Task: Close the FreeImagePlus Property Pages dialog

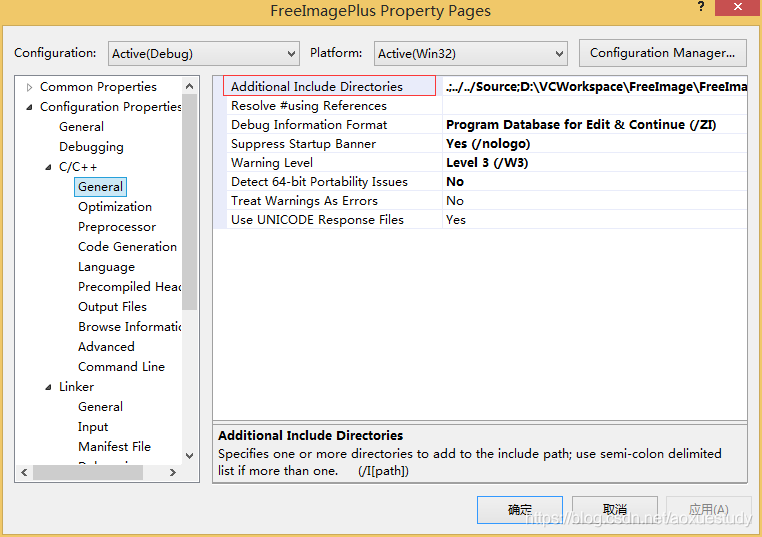Action: pos(738,7)
